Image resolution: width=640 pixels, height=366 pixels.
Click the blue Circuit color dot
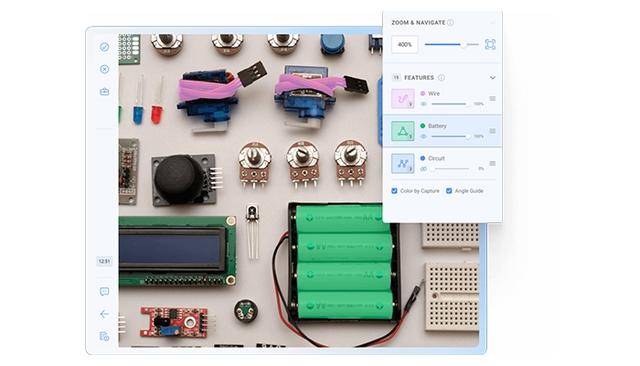(423, 158)
